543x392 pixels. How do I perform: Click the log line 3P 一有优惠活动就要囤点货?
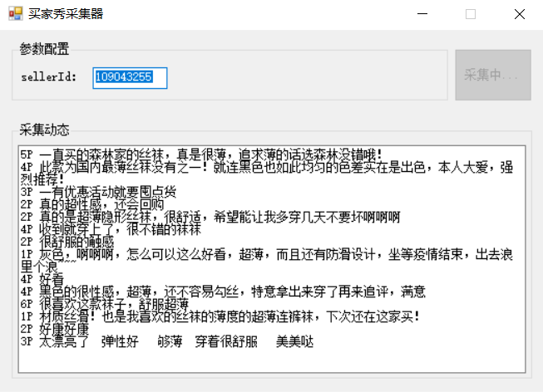coord(98,192)
